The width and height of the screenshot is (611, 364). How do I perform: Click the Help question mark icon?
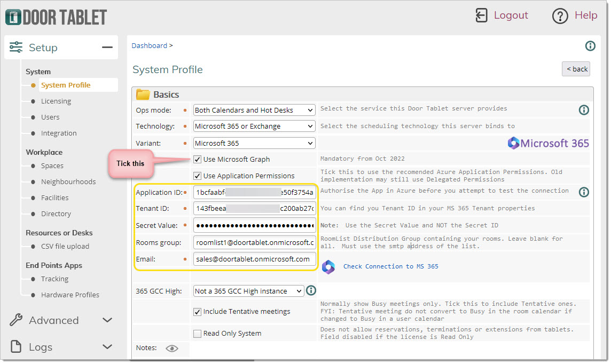560,16
